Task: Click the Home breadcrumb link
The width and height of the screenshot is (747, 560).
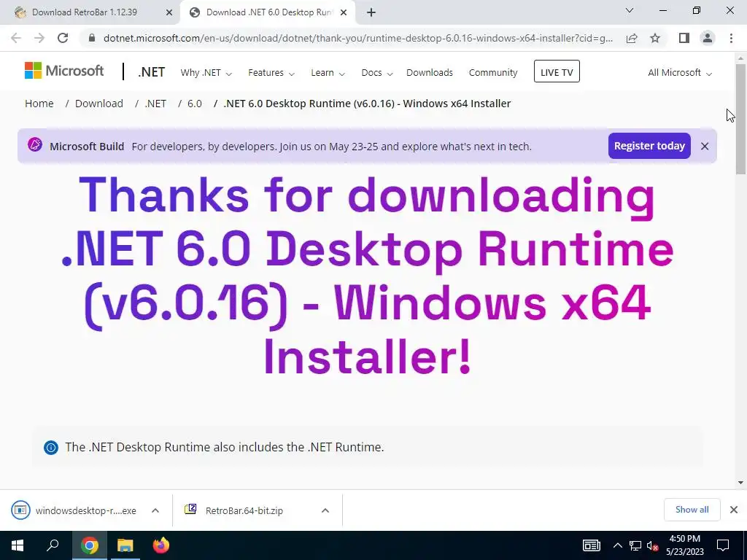Action: click(x=39, y=104)
